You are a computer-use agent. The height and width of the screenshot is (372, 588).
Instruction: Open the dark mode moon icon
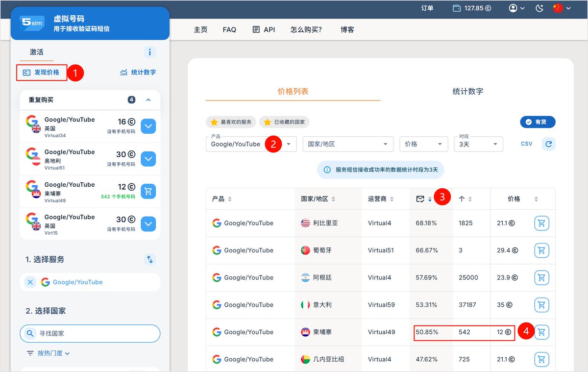(540, 8)
